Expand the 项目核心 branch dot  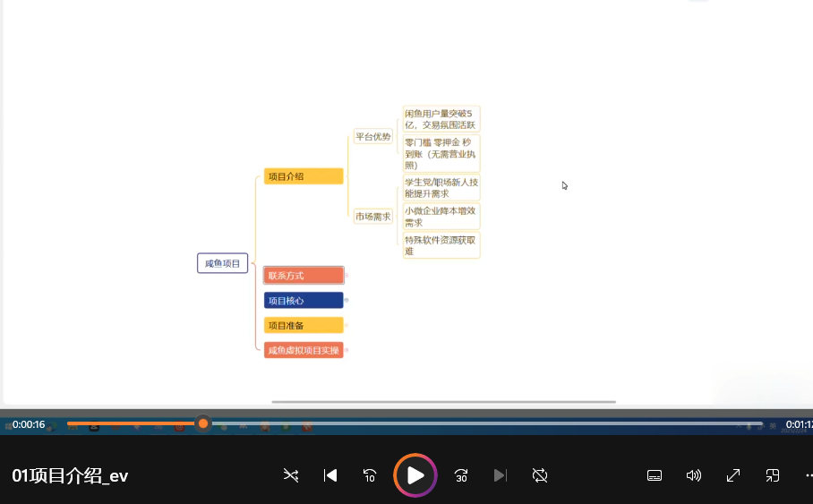coord(347,300)
